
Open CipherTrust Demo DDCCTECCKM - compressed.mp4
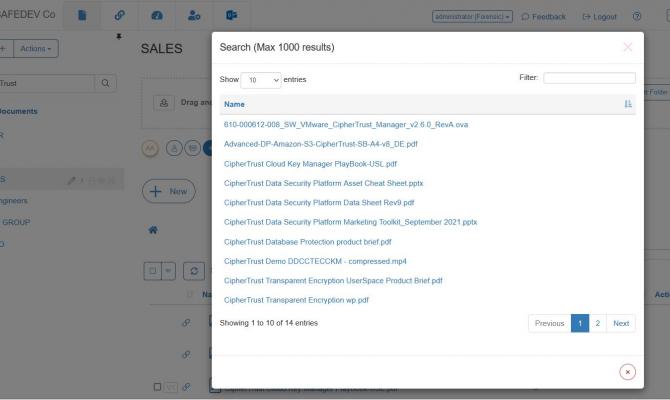click(x=315, y=261)
